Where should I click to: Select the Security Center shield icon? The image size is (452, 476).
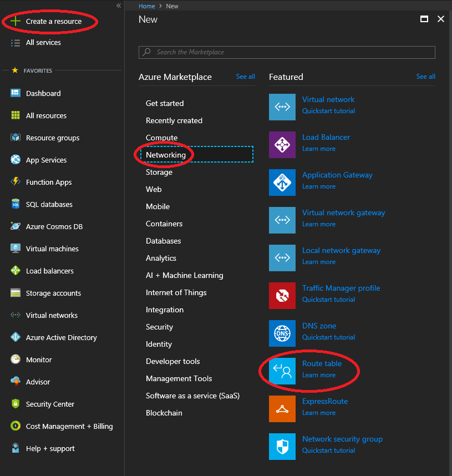tap(16, 404)
